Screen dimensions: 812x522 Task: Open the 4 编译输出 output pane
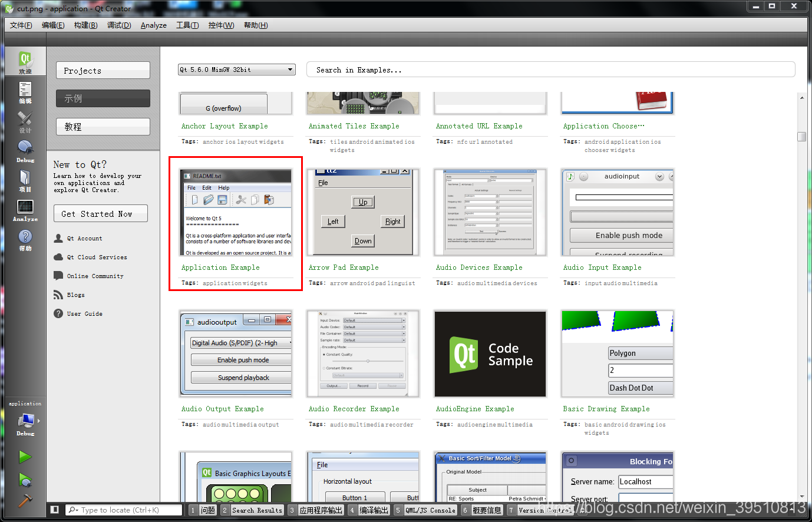(x=369, y=510)
